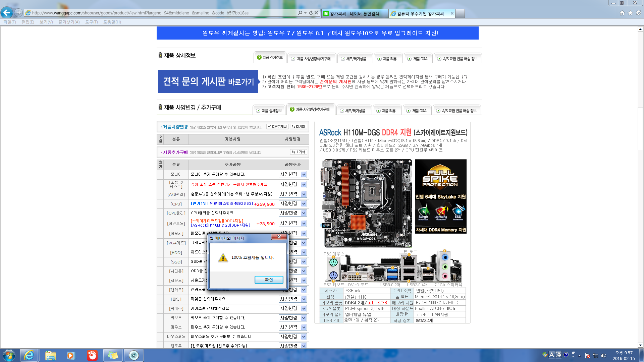Open the media player taskbar icon
Image resolution: width=644 pixels, height=362 pixels.
pyautogui.click(x=71, y=355)
